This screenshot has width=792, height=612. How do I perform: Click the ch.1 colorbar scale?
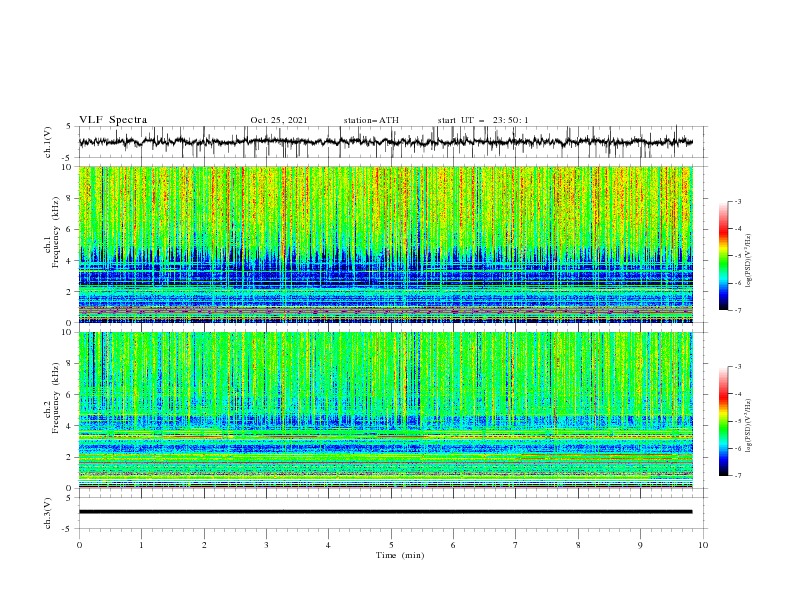[x=723, y=256]
